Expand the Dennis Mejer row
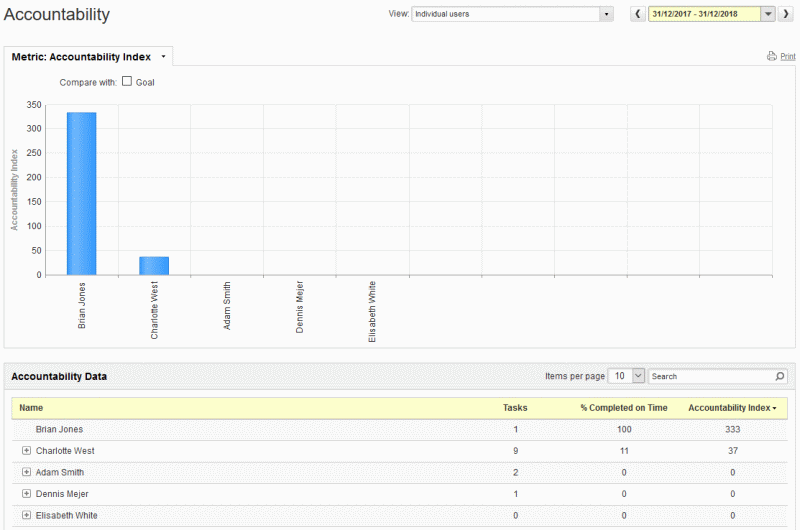This screenshot has height=530, width=800. 27,493
